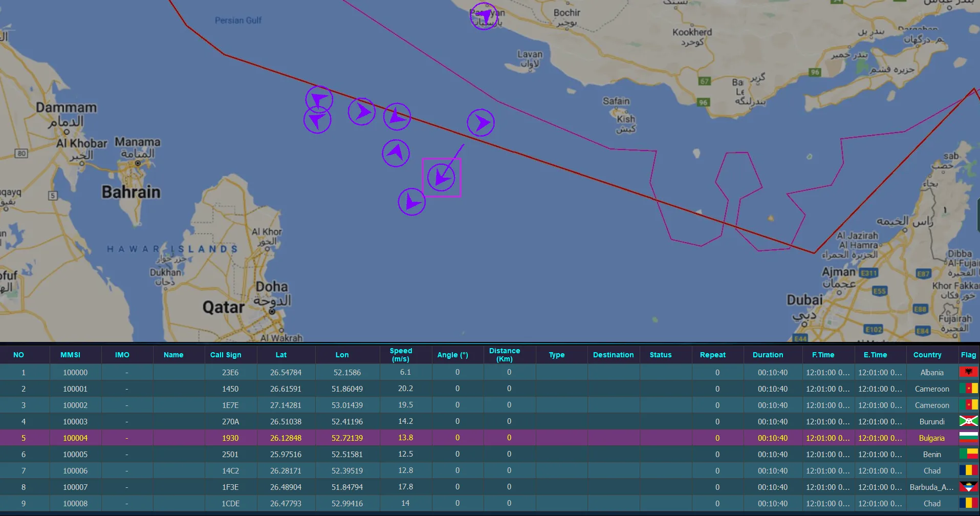Sort the table by the MMSI column header
This screenshot has width=980, height=516.
tap(70, 355)
